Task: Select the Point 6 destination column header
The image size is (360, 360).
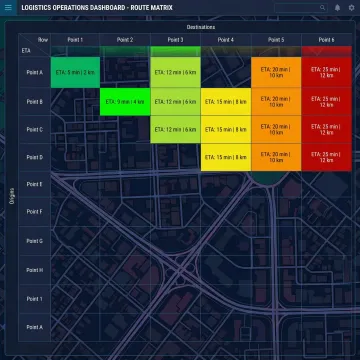Action: [326, 40]
